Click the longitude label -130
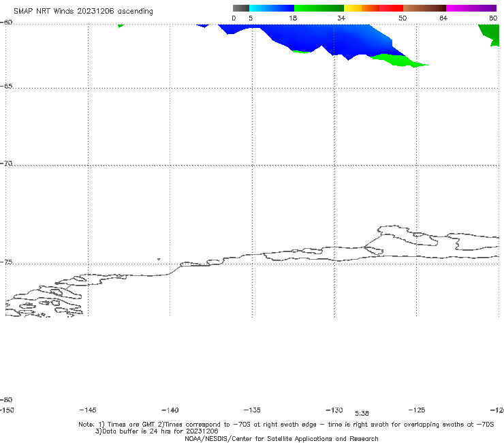The width and height of the screenshot is (504, 443). (x=334, y=410)
